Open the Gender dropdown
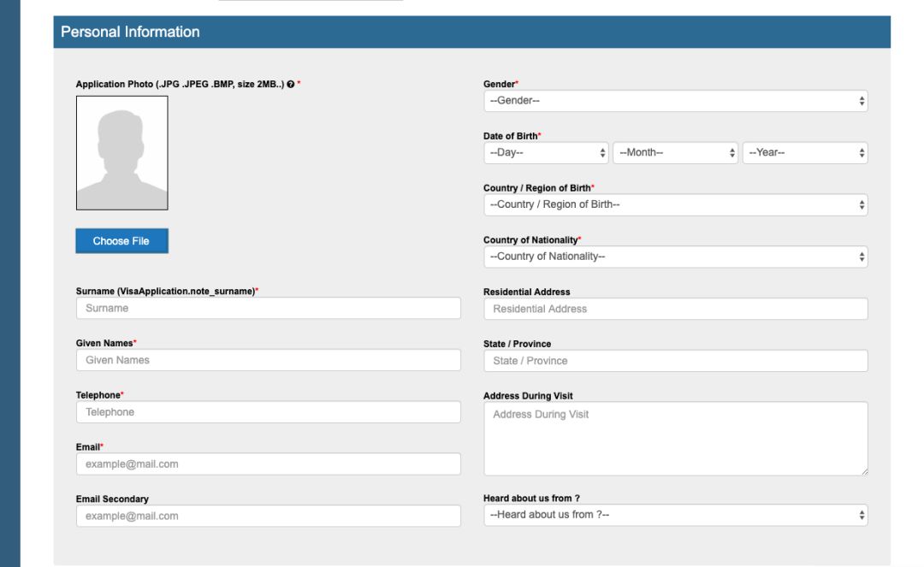 click(675, 101)
